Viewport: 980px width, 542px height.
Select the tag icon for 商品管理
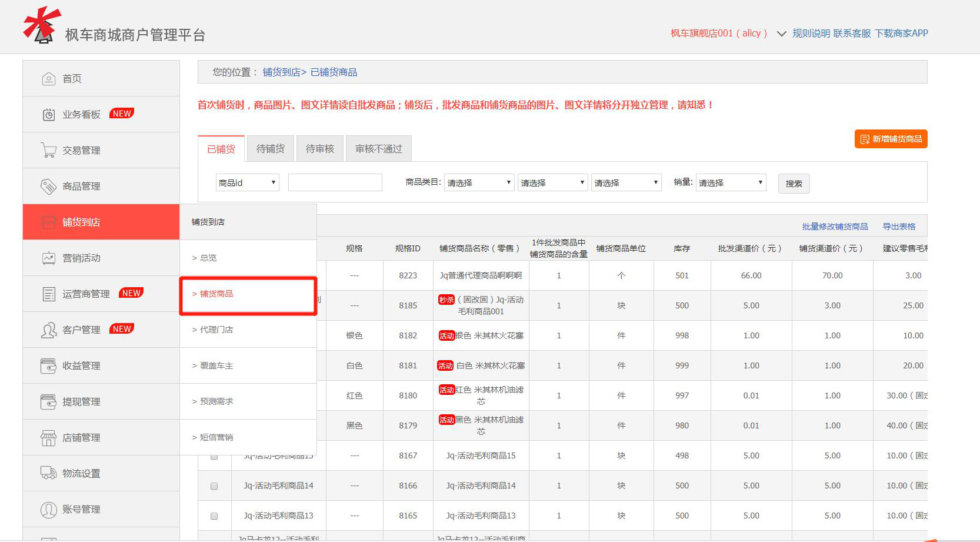(48, 186)
